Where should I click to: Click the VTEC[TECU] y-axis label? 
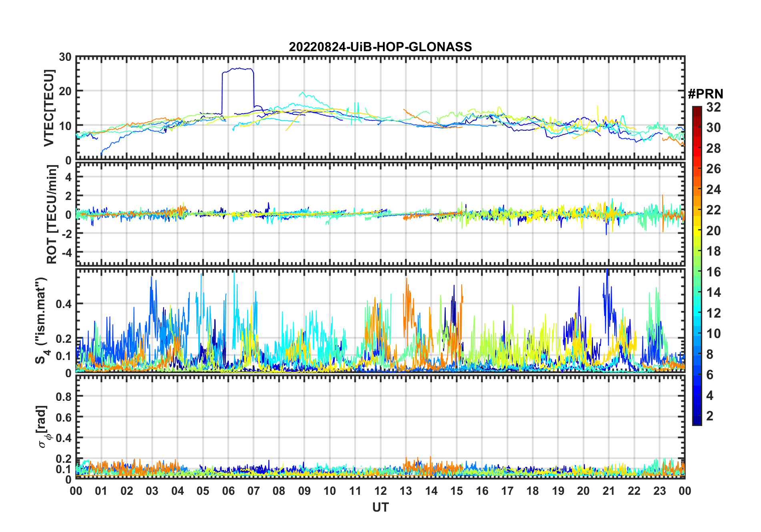click(49, 108)
